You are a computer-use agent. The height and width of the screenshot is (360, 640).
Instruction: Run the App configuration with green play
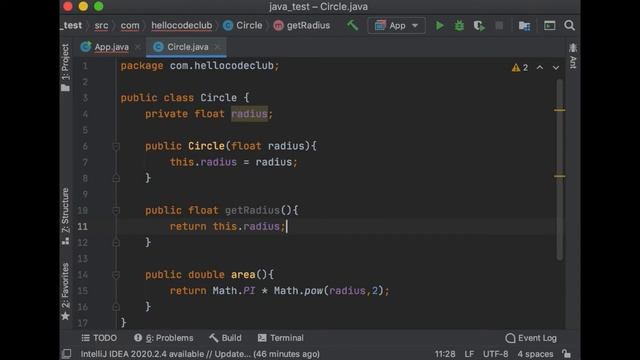tap(440, 26)
